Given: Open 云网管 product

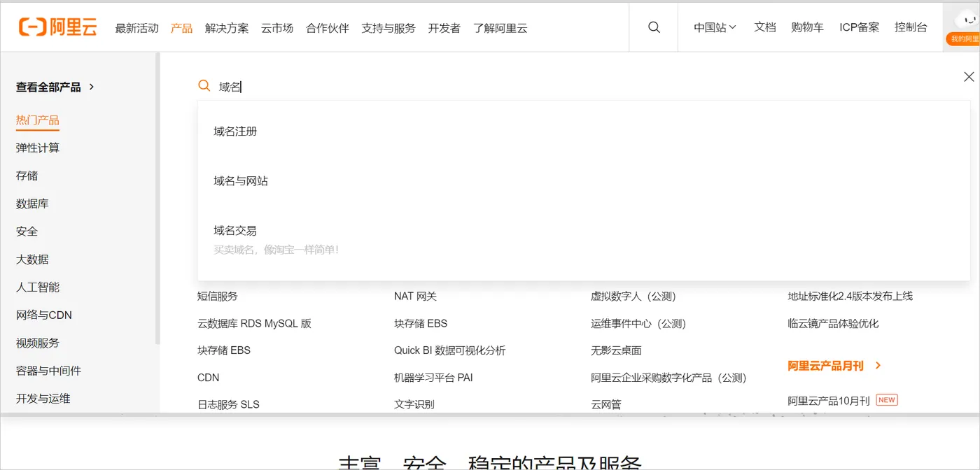Looking at the screenshot, I should point(606,404).
